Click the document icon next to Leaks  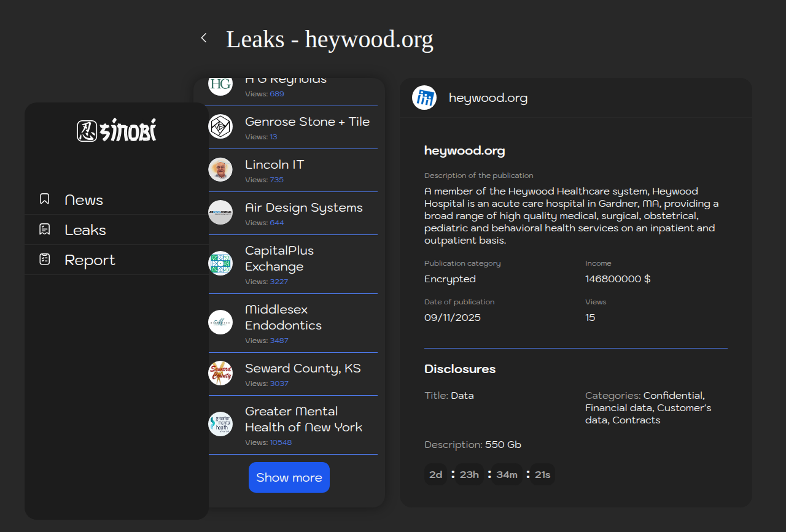(45, 229)
